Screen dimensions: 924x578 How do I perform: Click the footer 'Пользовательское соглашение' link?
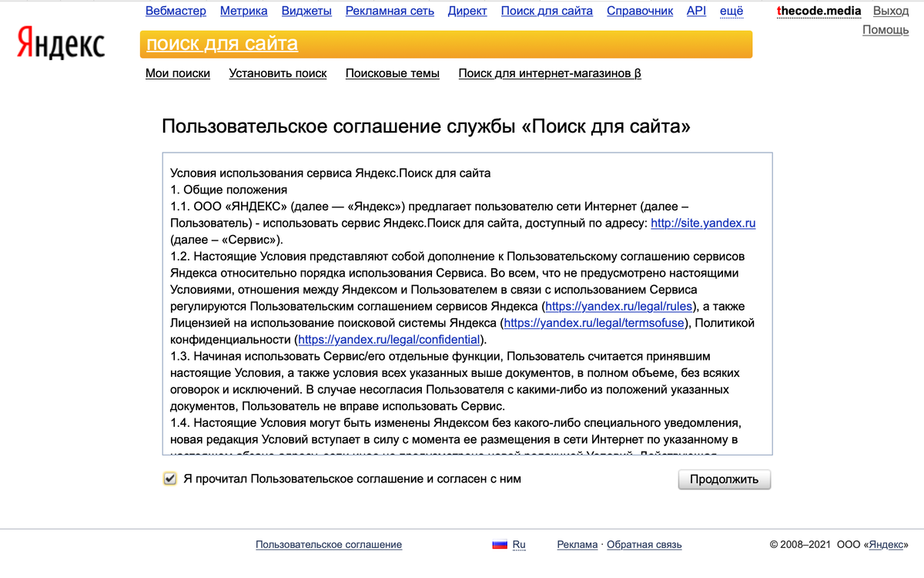329,545
